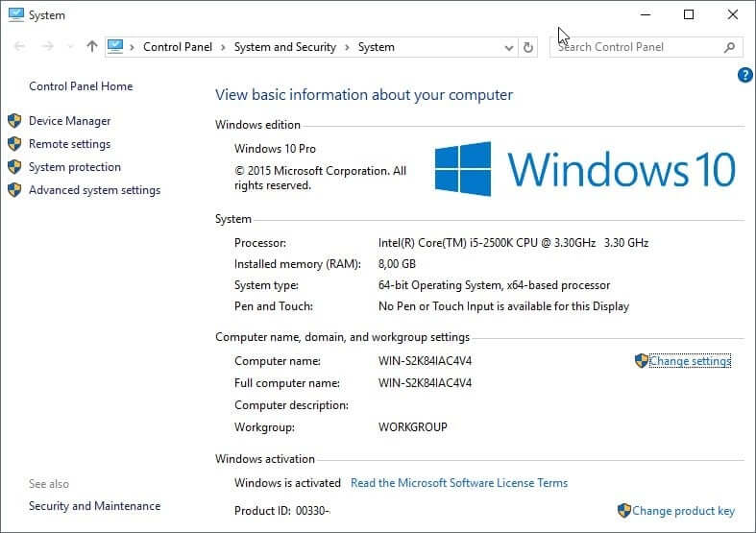Click the Forward navigation arrow
Image resolution: width=756 pixels, height=533 pixels.
point(47,47)
